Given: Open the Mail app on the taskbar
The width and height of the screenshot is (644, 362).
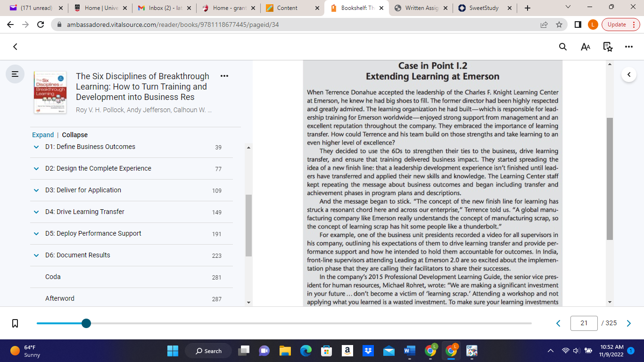Looking at the screenshot, I should pyautogui.click(x=388, y=351).
